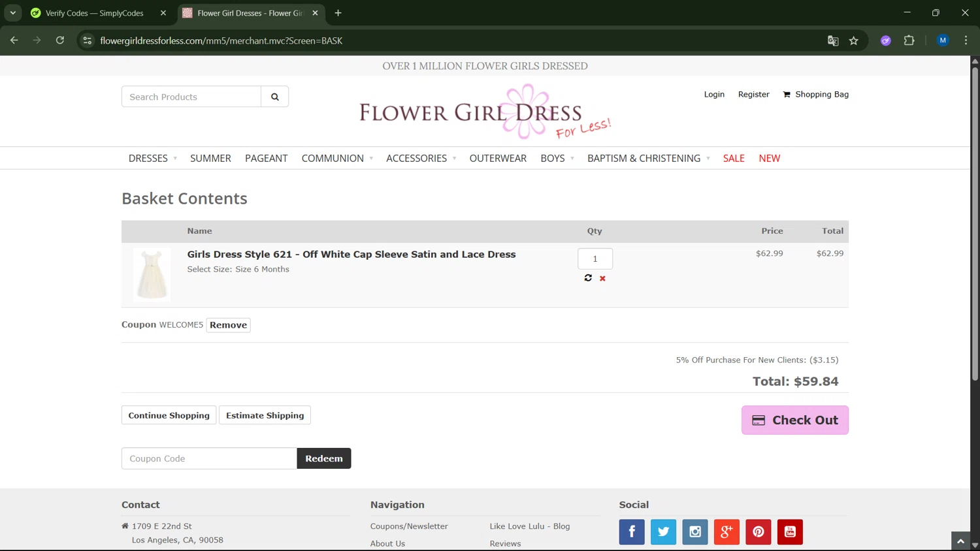Click the purple extension icon in toolbar

[886, 40]
